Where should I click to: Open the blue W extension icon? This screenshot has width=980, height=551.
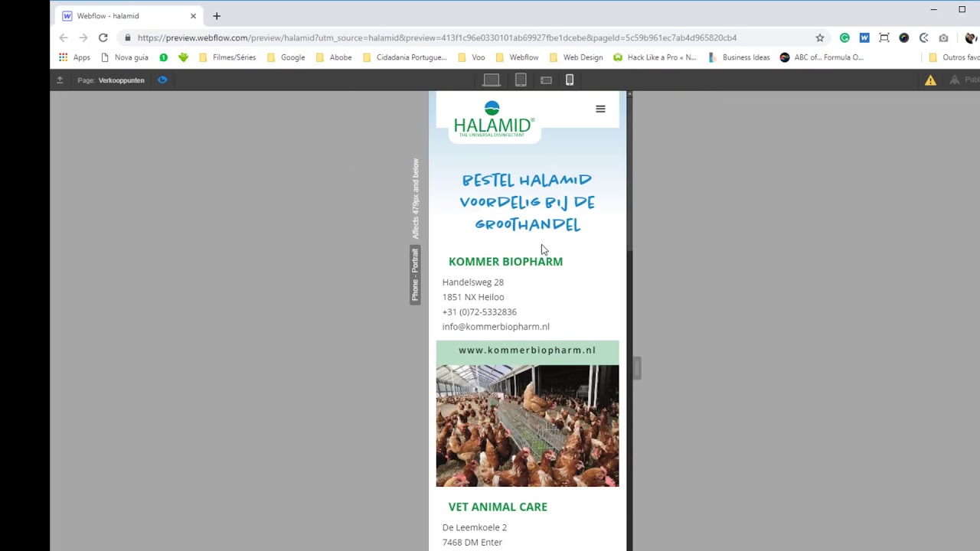coord(864,37)
